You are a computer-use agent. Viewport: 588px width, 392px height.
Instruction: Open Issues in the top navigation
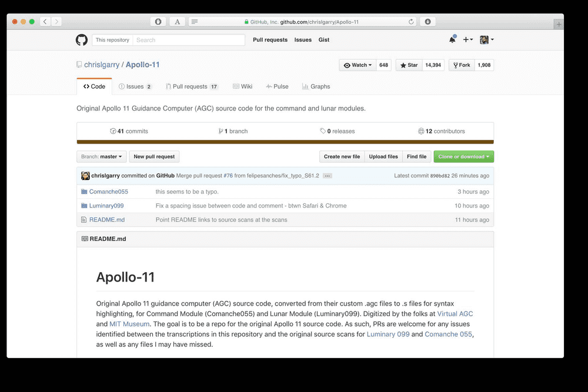tap(303, 40)
